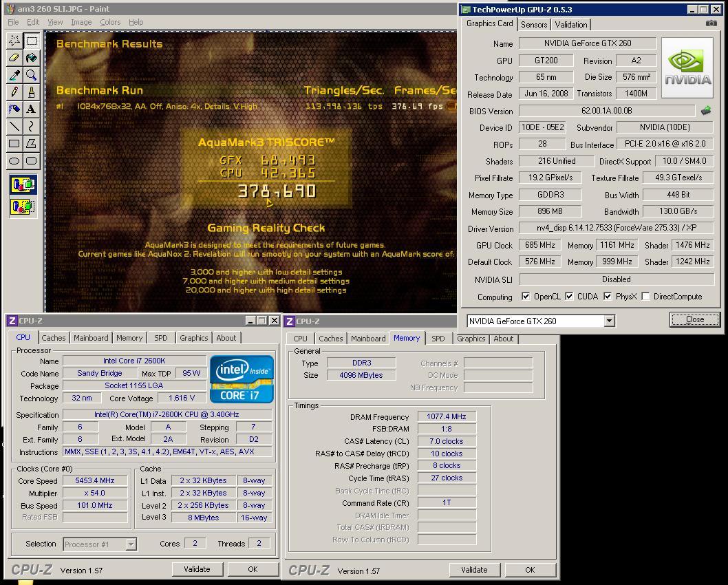Screen dimensions: 728x585
Task: Click Validate in the right CPU-Z window
Action: [x=475, y=570]
